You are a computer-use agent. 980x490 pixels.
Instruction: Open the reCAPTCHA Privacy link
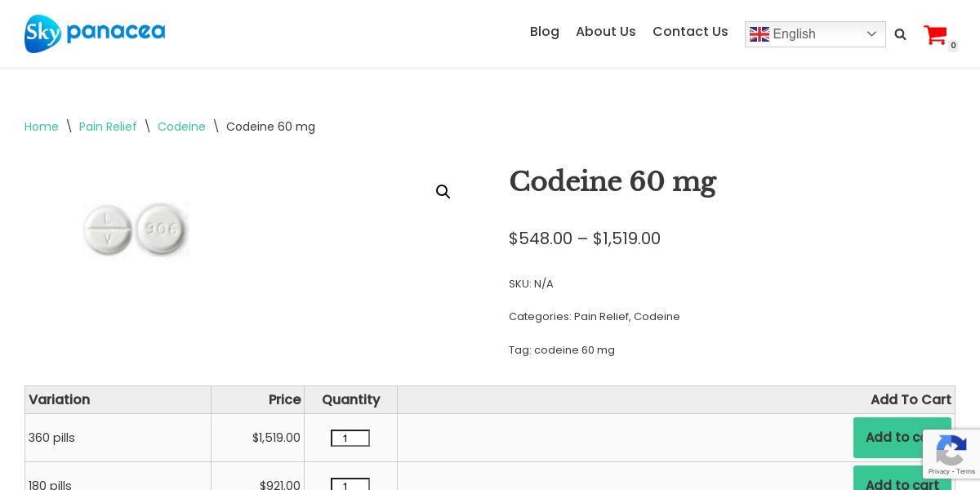click(x=939, y=471)
